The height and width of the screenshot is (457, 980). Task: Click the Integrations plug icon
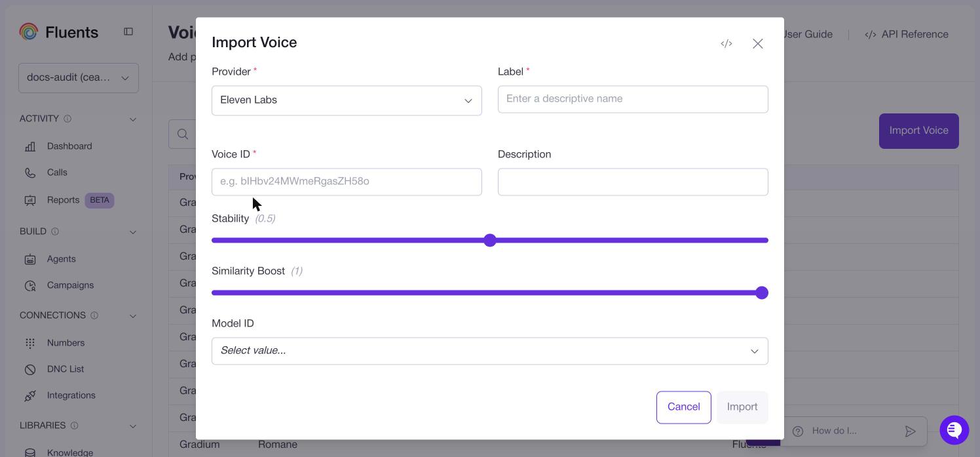30,395
